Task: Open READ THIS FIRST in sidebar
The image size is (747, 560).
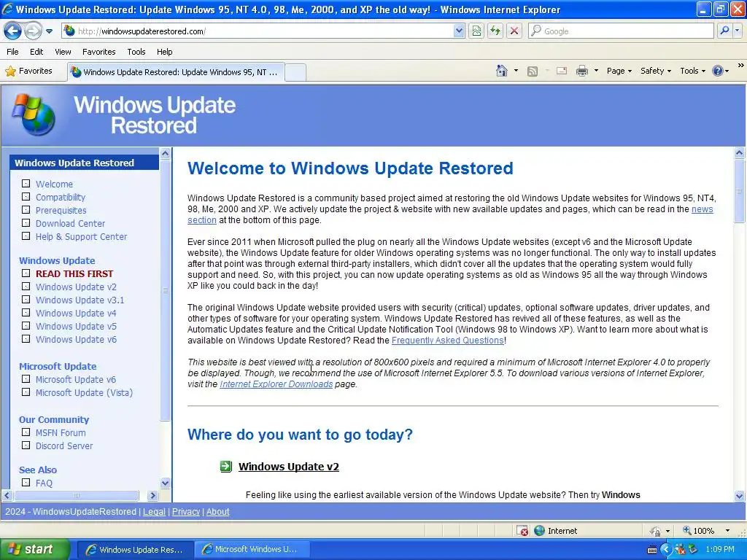Action: click(x=74, y=274)
